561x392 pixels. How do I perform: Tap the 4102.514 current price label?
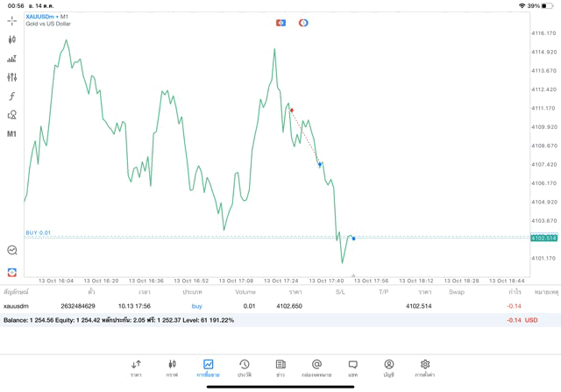[x=543, y=238]
